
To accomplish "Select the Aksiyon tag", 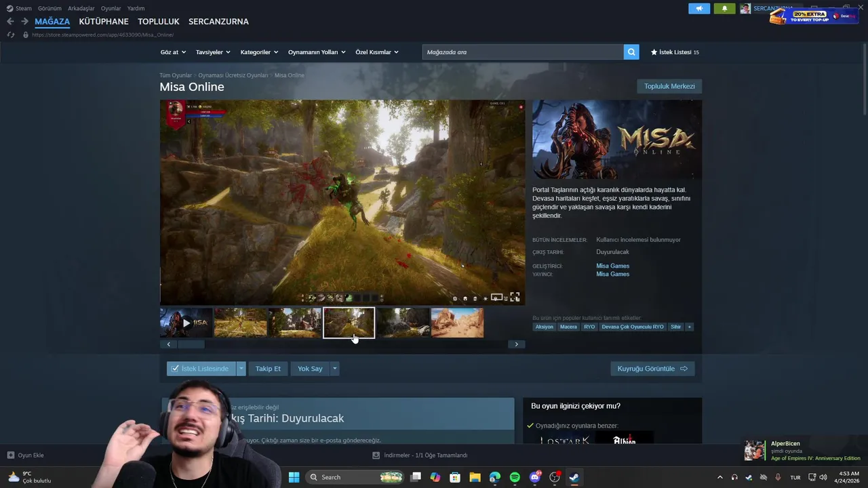I will click(x=545, y=327).
